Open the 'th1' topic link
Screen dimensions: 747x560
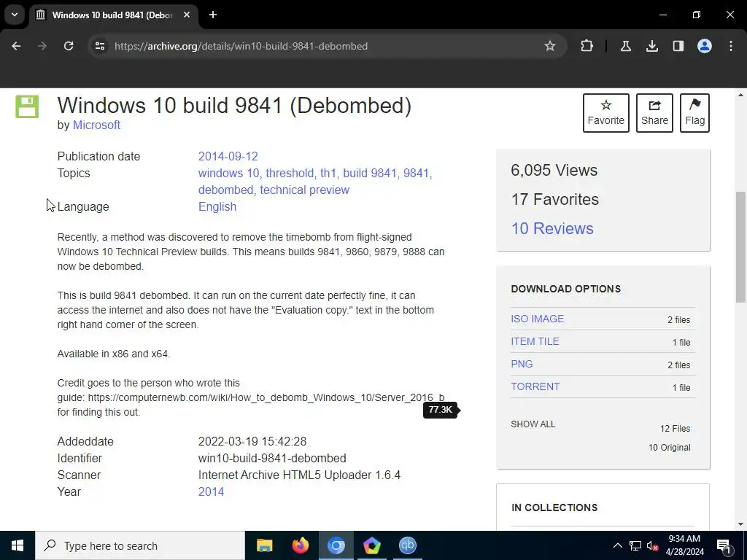[x=328, y=174]
